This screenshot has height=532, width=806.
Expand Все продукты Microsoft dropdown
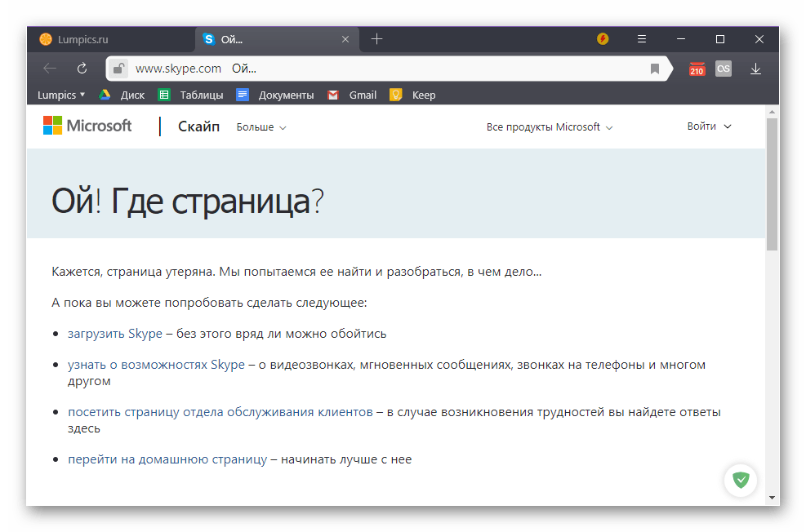click(549, 127)
